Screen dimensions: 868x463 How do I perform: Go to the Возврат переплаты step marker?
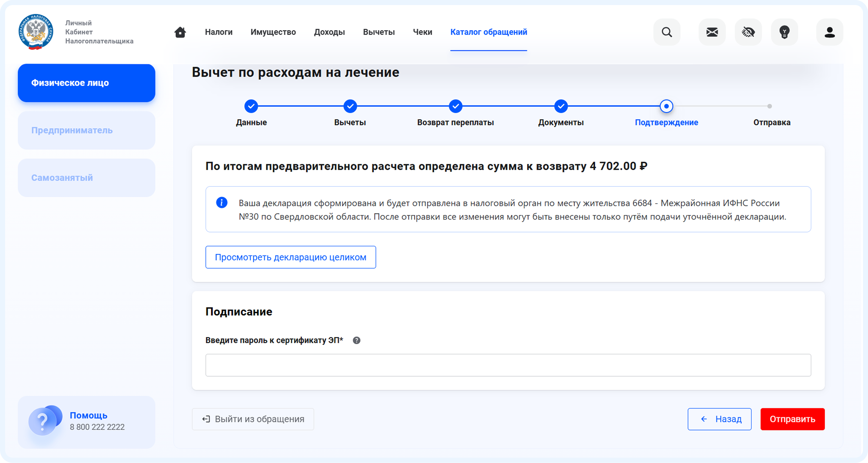click(x=455, y=106)
